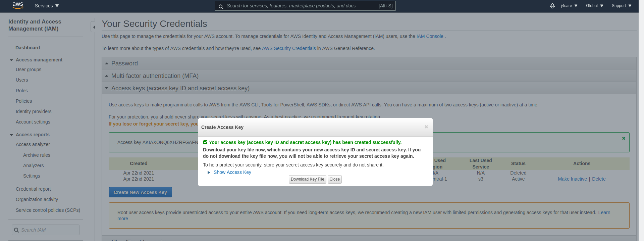
Task: Click Make Inactive link for active key
Action: (x=573, y=179)
